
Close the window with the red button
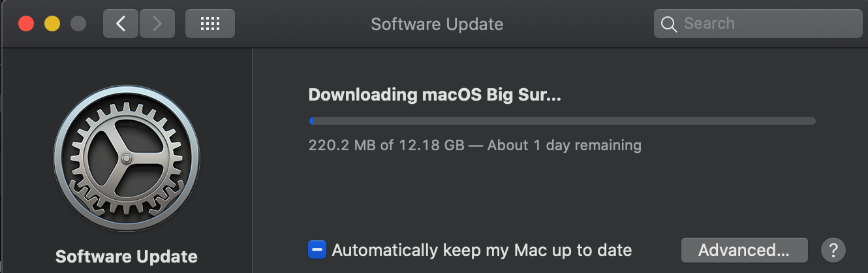[x=26, y=24]
